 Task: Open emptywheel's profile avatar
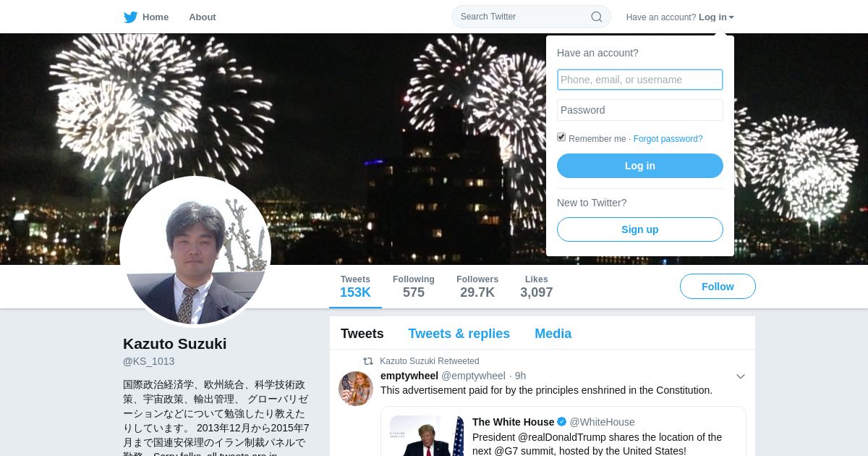[356, 389]
